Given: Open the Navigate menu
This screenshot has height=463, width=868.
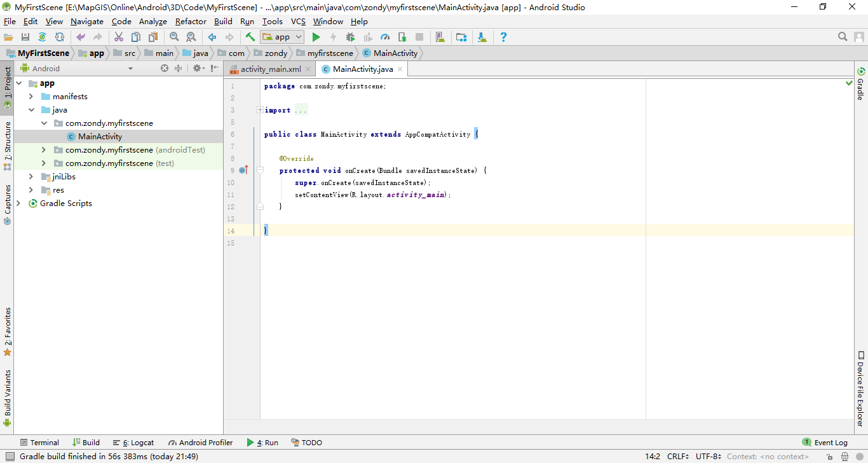Looking at the screenshot, I should (87, 21).
